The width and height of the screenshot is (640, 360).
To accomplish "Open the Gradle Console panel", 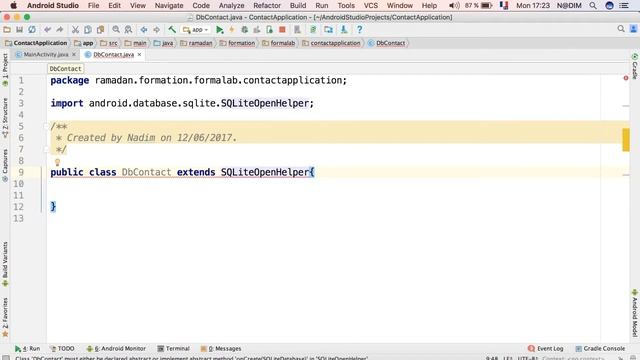I will (600, 349).
